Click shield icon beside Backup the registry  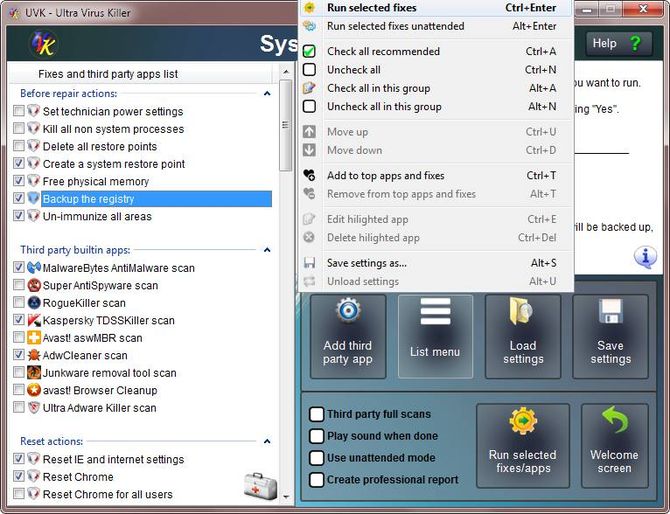pyautogui.click(x=34, y=199)
